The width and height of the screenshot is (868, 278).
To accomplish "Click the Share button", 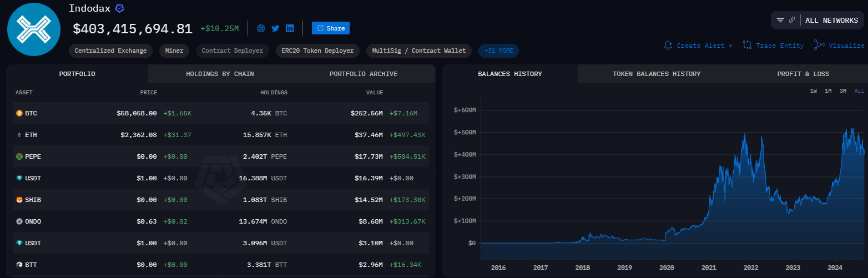I will (331, 28).
